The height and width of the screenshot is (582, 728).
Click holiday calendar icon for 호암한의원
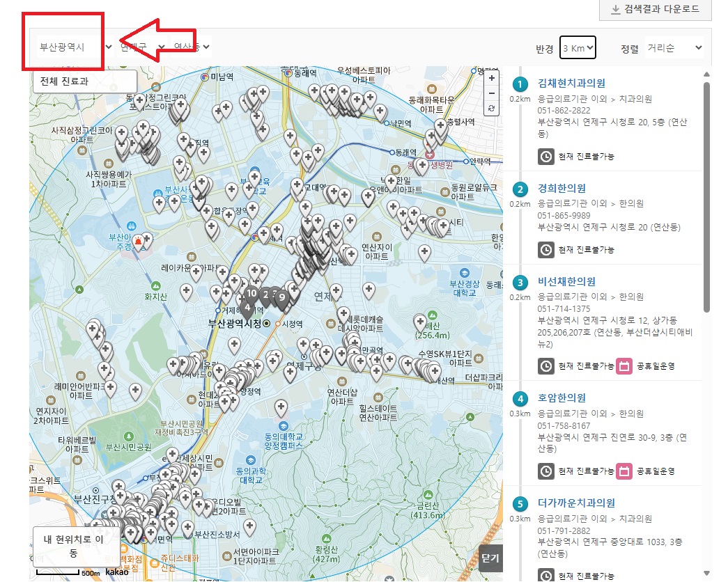(x=624, y=471)
